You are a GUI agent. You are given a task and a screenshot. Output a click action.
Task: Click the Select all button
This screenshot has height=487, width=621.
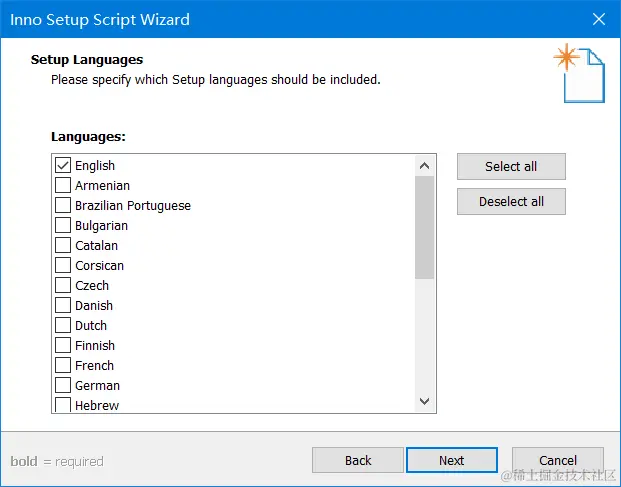[x=511, y=166]
